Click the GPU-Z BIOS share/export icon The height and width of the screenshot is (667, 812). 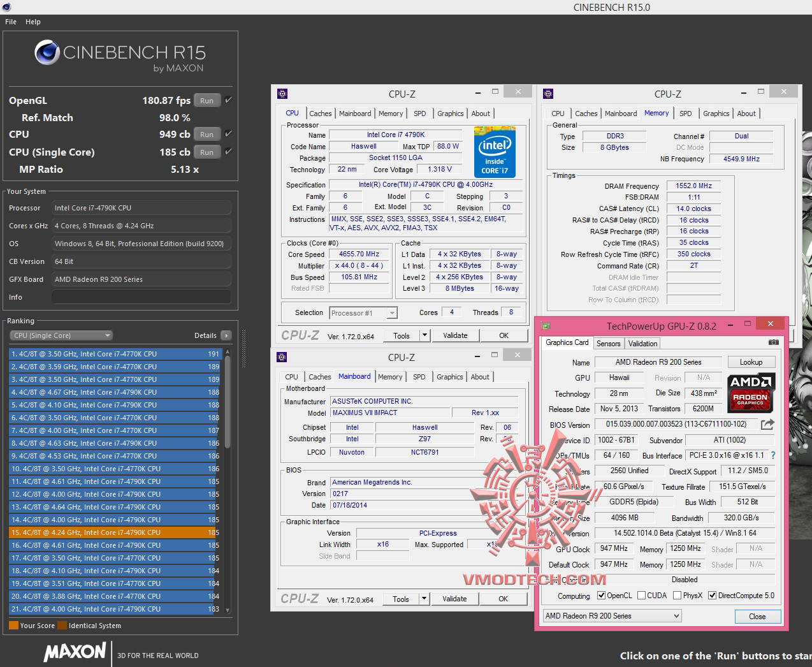click(x=767, y=424)
